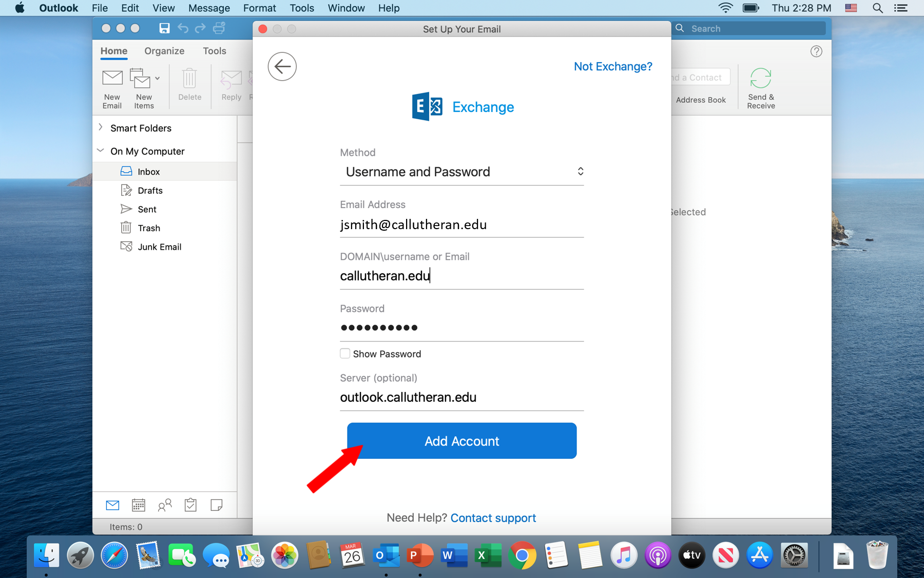Image resolution: width=924 pixels, height=578 pixels.
Task: Select the Drafts folder
Action: (x=164, y=190)
